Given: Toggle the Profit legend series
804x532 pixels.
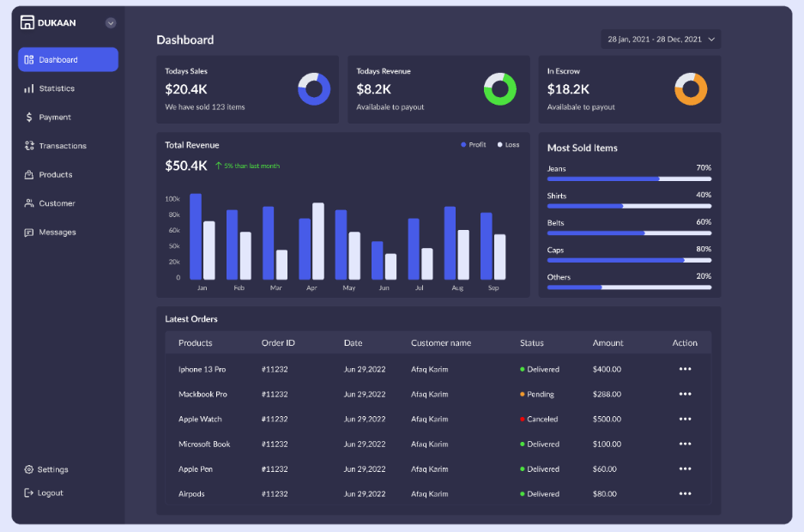Looking at the screenshot, I should [474, 145].
